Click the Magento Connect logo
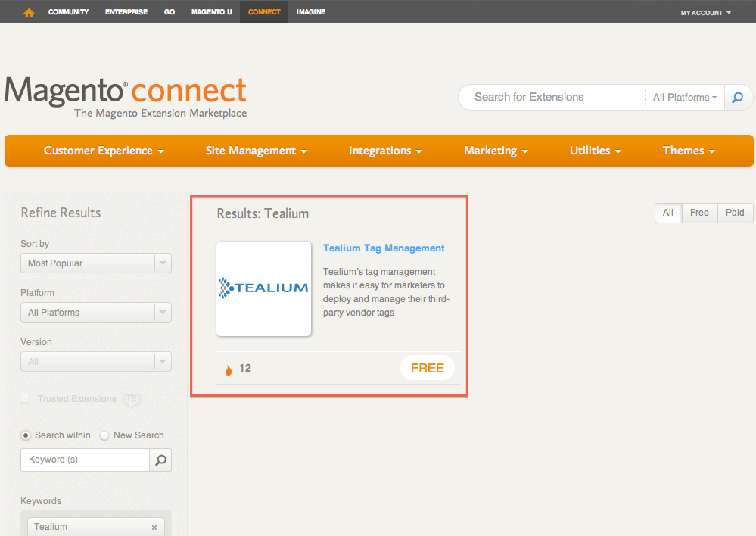 (126, 97)
